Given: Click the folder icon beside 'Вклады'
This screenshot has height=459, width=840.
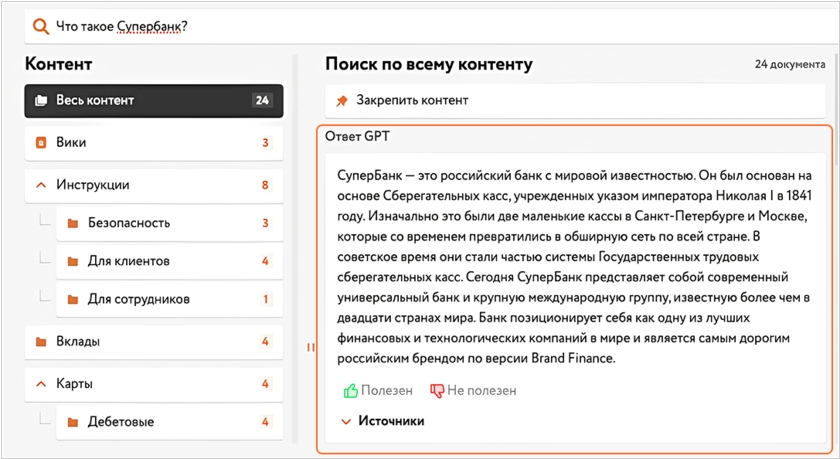Looking at the screenshot, I should [x=41, y=342].
